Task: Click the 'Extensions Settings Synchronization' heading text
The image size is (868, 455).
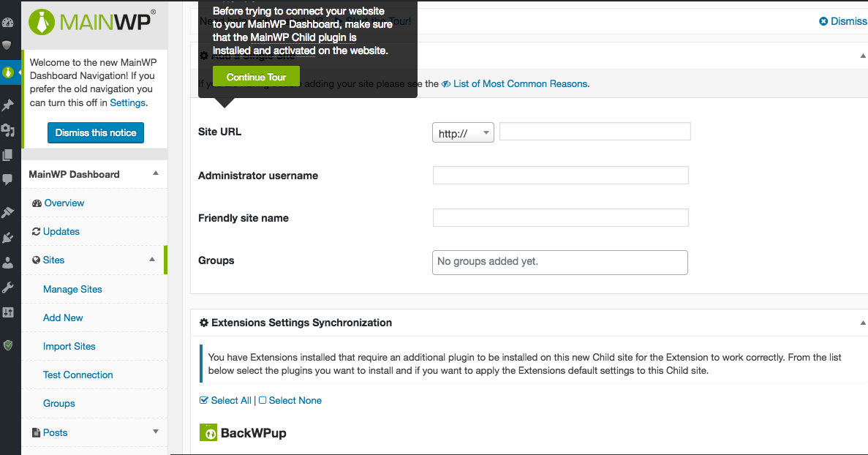Action: (302, 323)
